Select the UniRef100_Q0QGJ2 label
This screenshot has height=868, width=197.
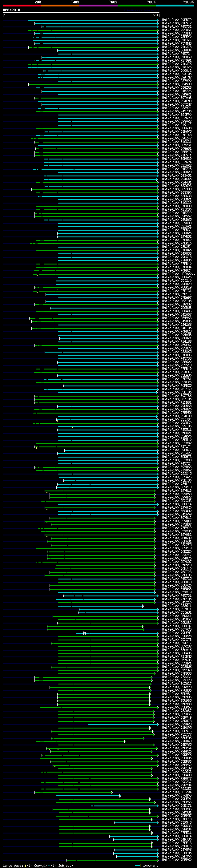pyautogui.click(x=177, y=71)
